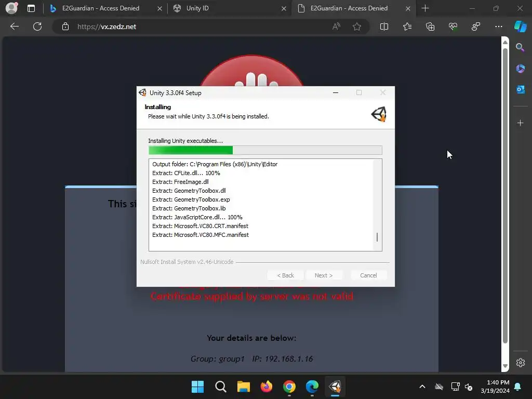Open Copilot from the toolbar
This screenshot has width=532, height=399.
tap(521, 26)
